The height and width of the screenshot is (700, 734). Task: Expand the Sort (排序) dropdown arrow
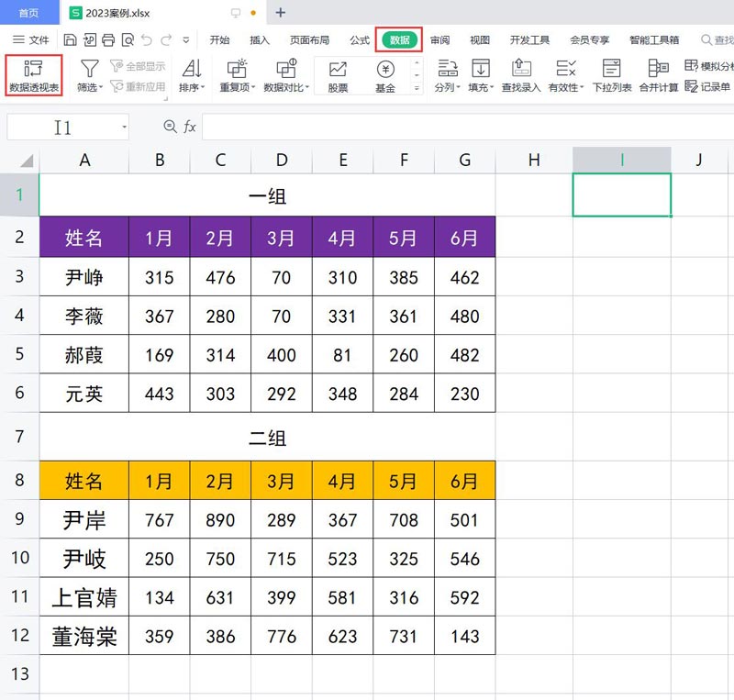pos(203,87)
